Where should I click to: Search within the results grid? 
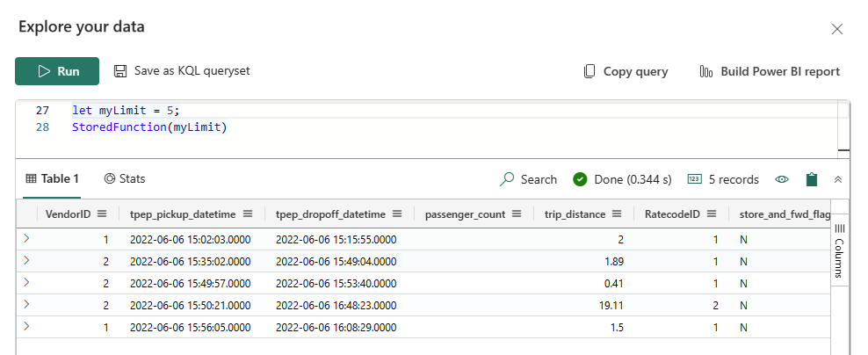coord(529,179)
